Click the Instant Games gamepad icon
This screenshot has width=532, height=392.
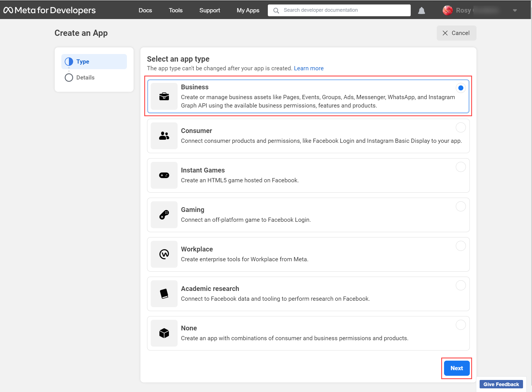pyautogui.click(x=164, y=175)
